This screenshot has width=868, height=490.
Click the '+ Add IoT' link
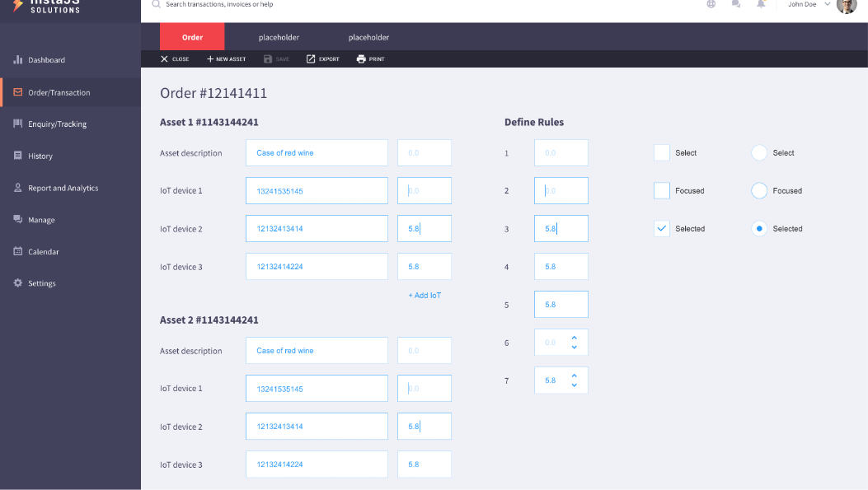click(425, 295)
